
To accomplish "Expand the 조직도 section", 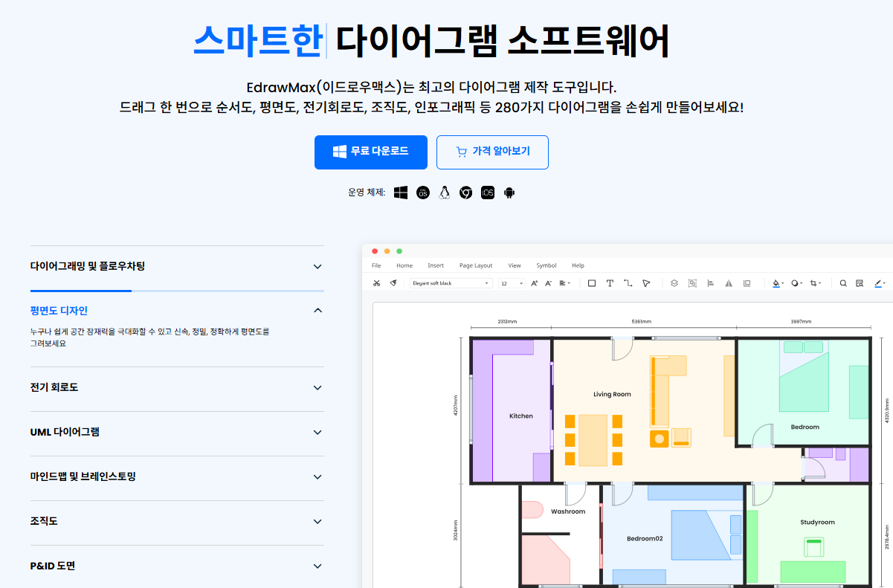I will (177, 522).
